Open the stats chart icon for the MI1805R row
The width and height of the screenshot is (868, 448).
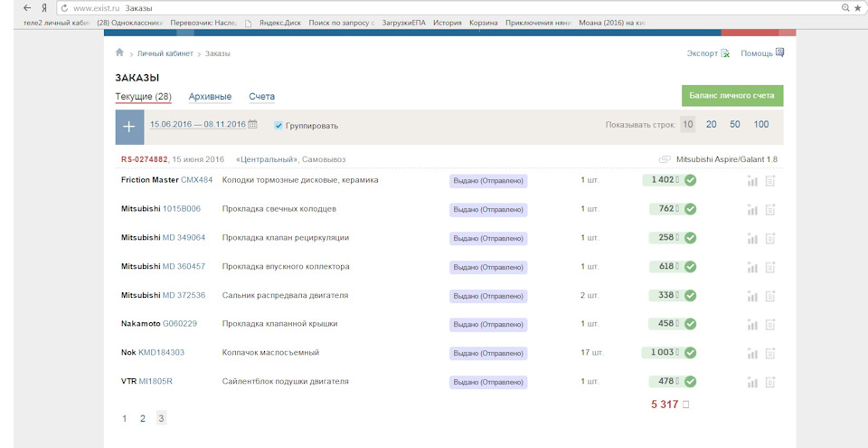coord(751,382)
